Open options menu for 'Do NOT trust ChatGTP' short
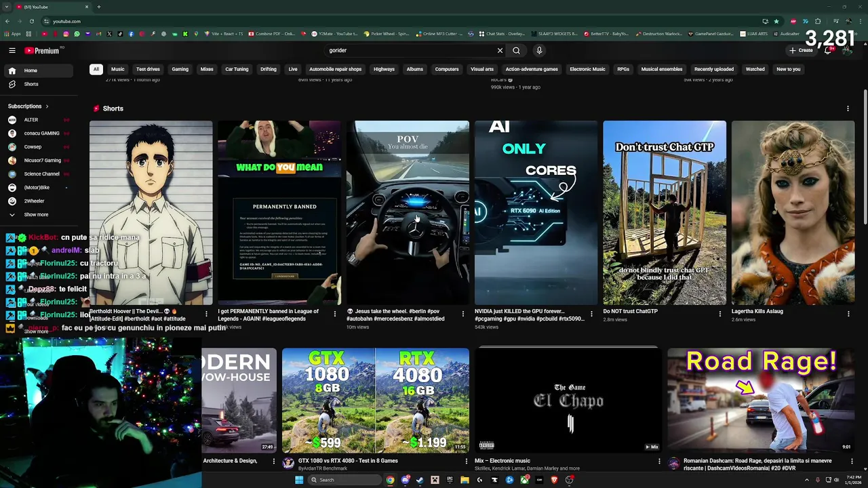This screenshot has width=868, height=488. click(720, 314)
